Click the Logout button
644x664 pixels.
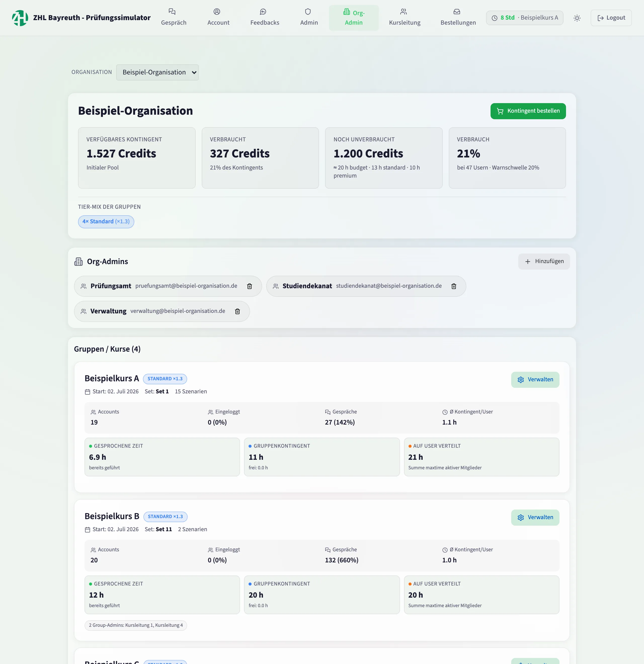click(611, 18)
